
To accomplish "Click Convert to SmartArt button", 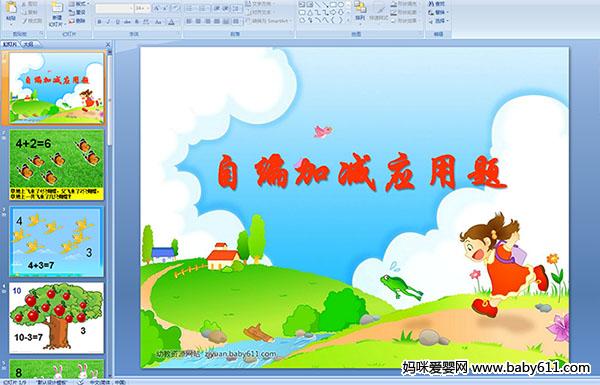I will tap(268, 21).
